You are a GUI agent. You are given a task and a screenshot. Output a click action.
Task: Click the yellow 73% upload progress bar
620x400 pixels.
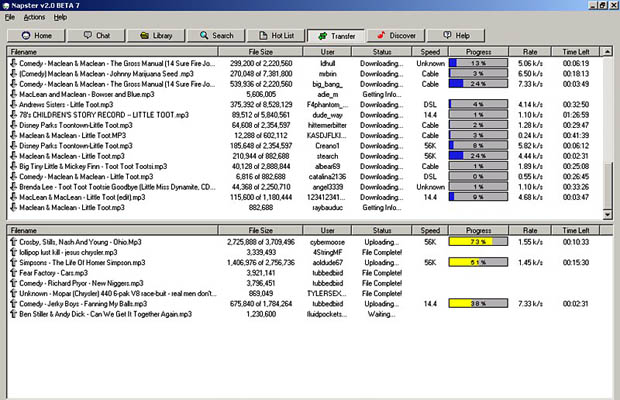[x=478, y=242]
